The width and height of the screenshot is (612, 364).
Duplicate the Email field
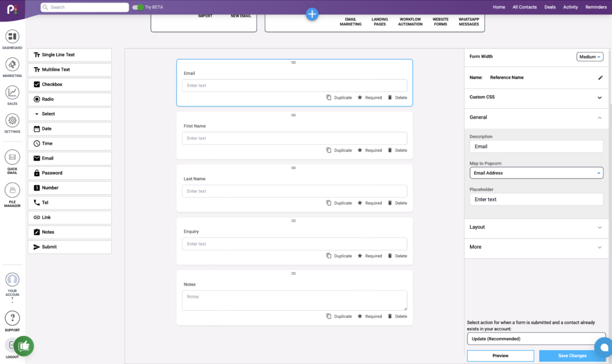pyautogui.click(x=339, y=97)
